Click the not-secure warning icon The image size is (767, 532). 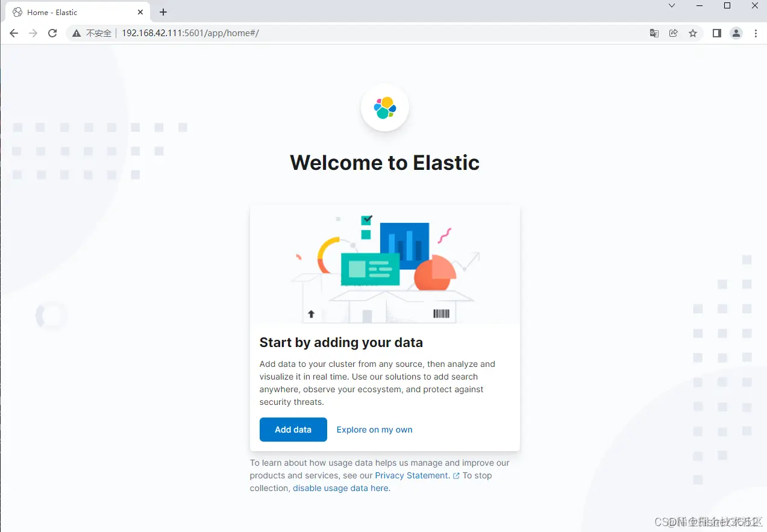coord(77,33)
